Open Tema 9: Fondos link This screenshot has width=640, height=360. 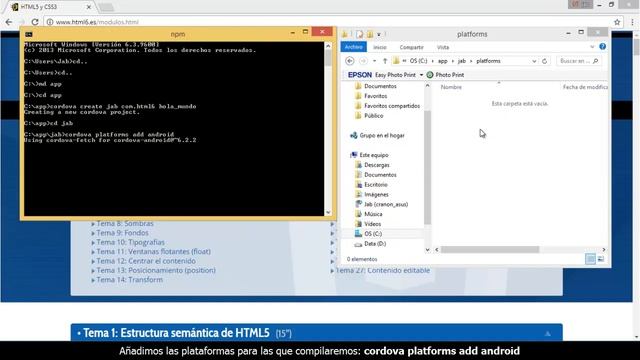pos(122,233)
